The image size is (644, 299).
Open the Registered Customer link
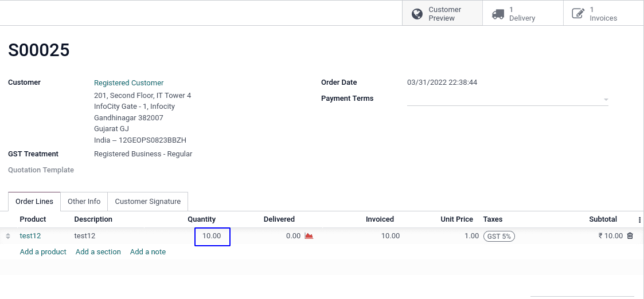[x=128, y=83]
